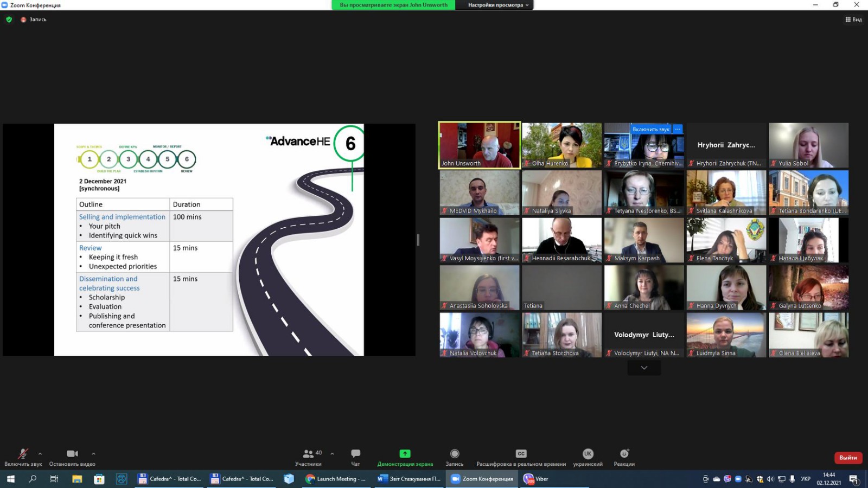Toggle gallery layout with Вид button
The image size is (868, 488).
tap(853, 20)
